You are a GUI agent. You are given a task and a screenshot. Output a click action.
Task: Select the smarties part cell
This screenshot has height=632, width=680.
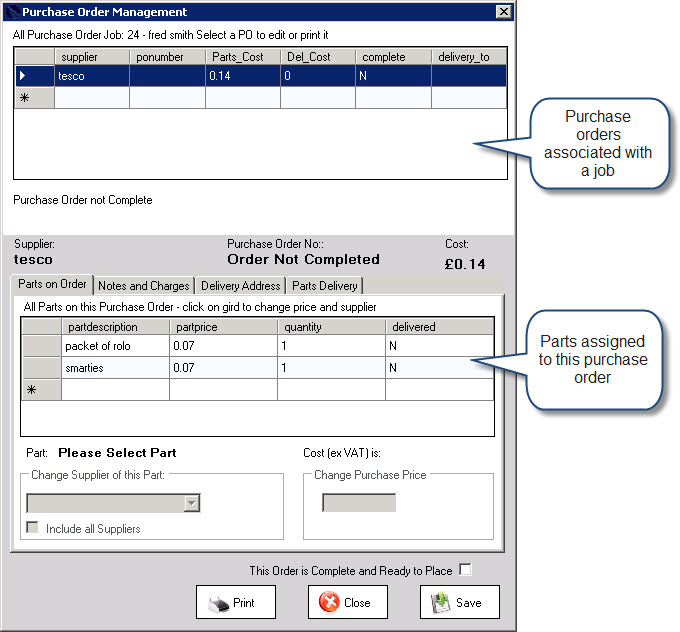pos(115,368)
